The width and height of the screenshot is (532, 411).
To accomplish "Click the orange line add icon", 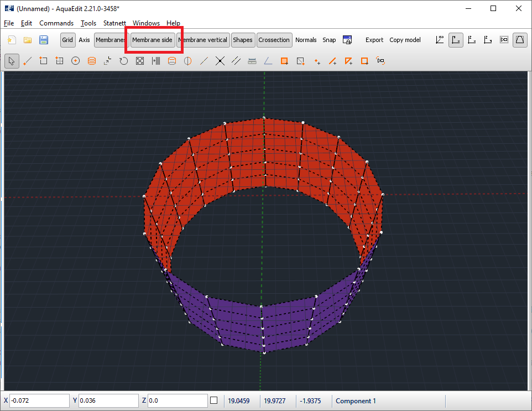I will pyautogui.click(x=332, y=61).
